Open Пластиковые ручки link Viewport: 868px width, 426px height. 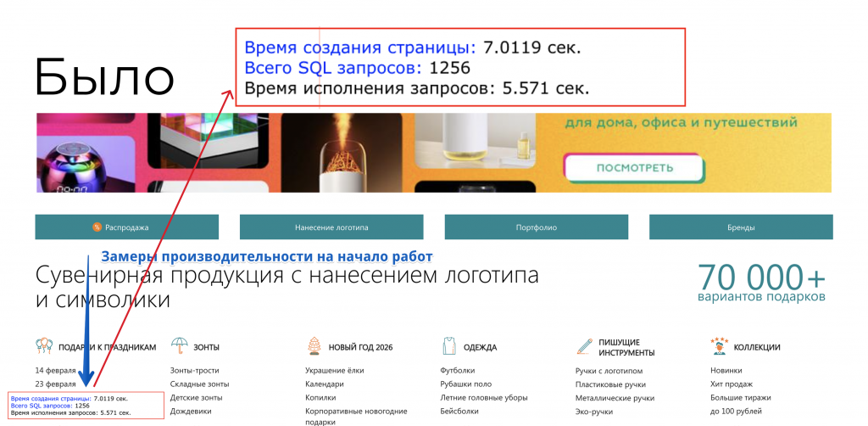(610, 384)
